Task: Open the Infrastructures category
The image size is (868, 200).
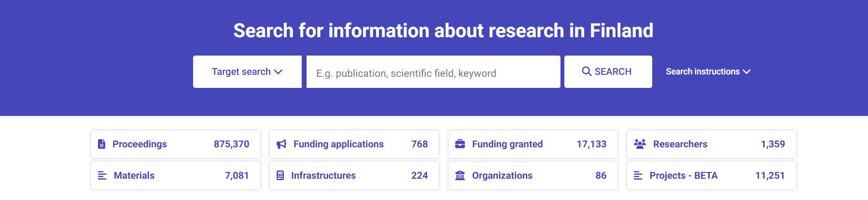Action: click(x=323, y=175)
